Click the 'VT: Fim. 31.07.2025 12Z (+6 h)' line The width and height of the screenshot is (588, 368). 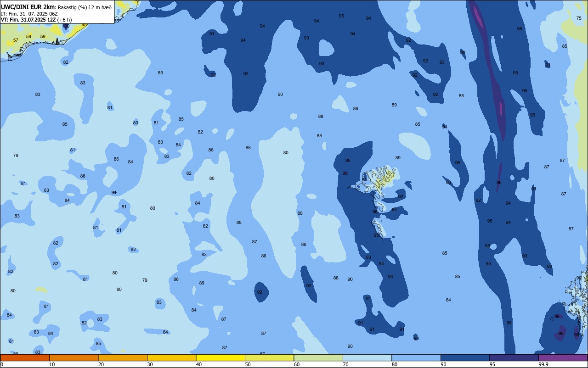coord(36,20)
